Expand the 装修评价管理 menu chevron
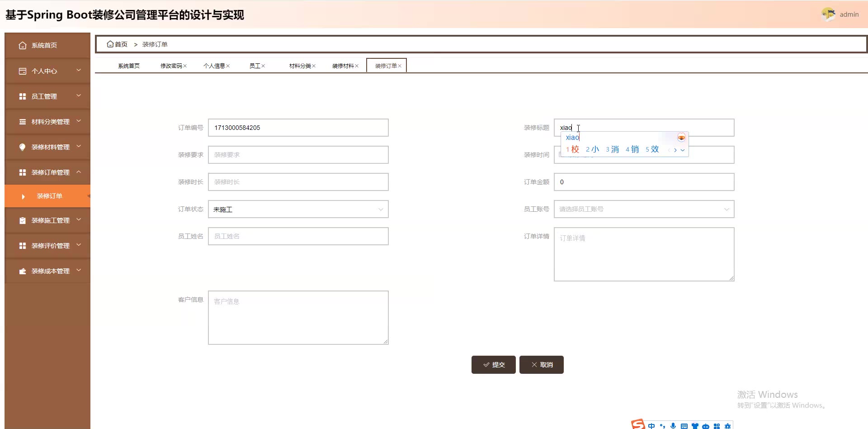 (79, 245)
